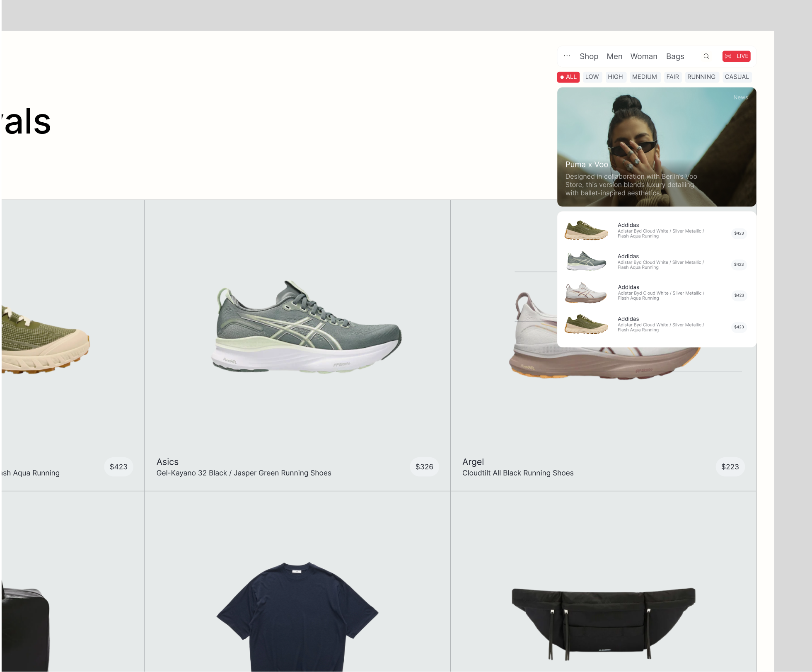Viewport: 812px width, 672px height.
Task: Open the search icon in navigation
Action: pos(706,56)
